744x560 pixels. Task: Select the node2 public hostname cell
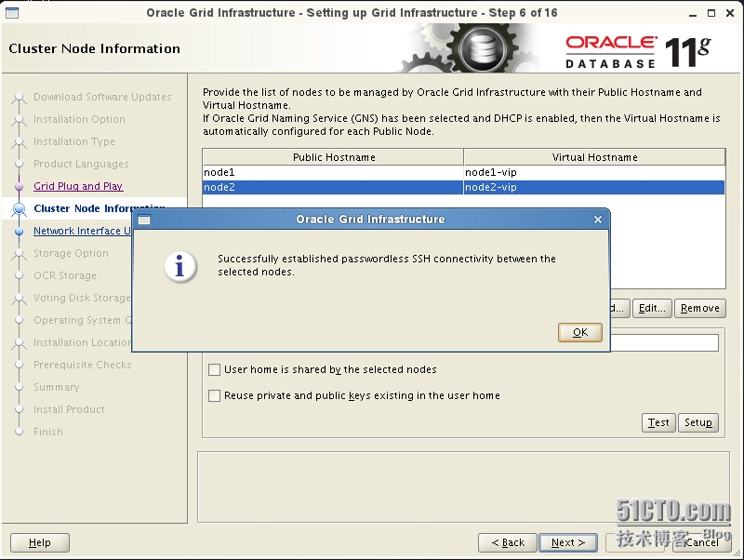coord(333,187)
